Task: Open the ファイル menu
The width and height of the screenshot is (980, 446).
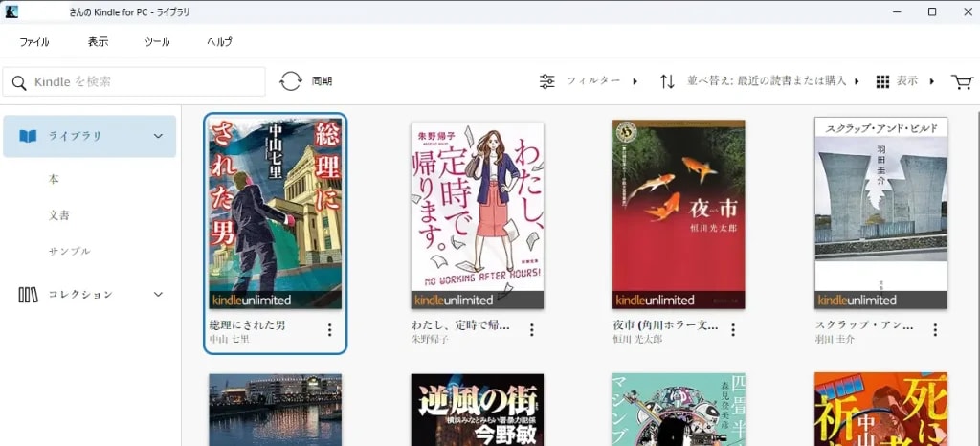Action: 34,42
